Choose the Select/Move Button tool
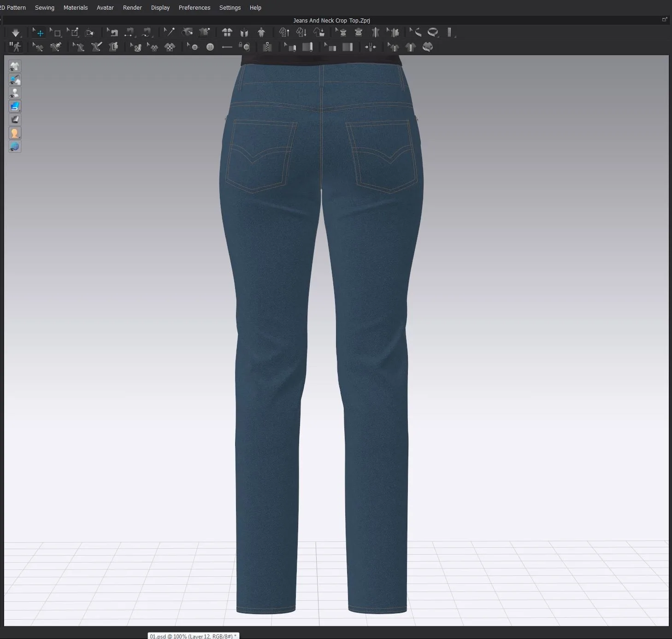Screen dimensions: 672x639 point(192,47)
